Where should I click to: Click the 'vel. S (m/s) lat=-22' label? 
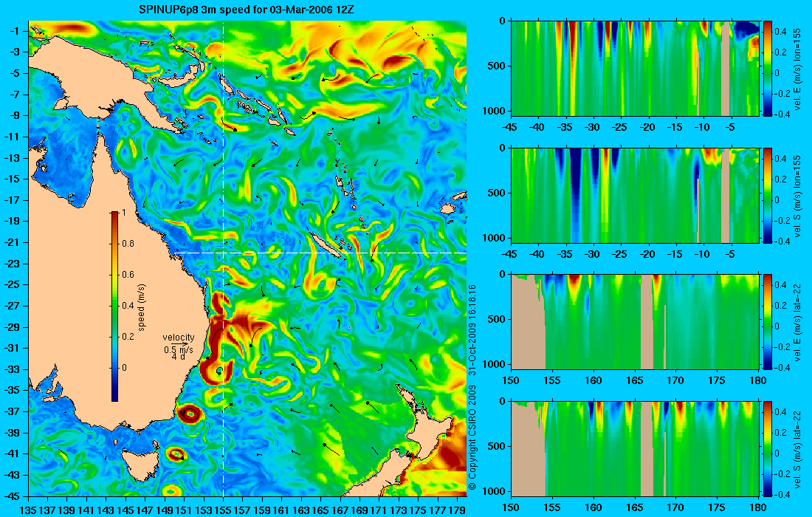[798, 448]
